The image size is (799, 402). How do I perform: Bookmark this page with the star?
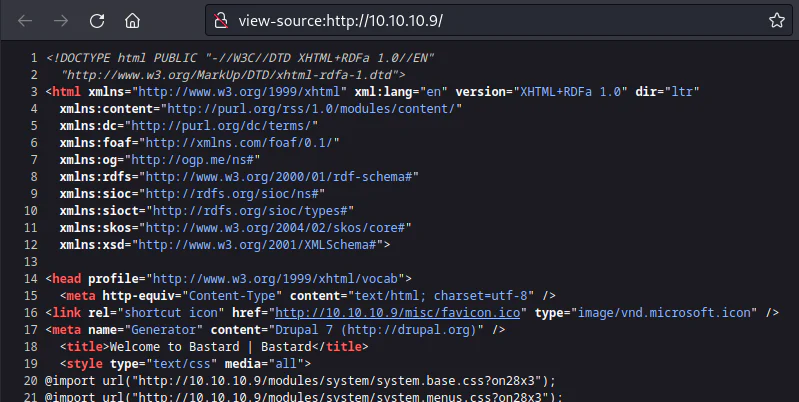coord(777,20)
